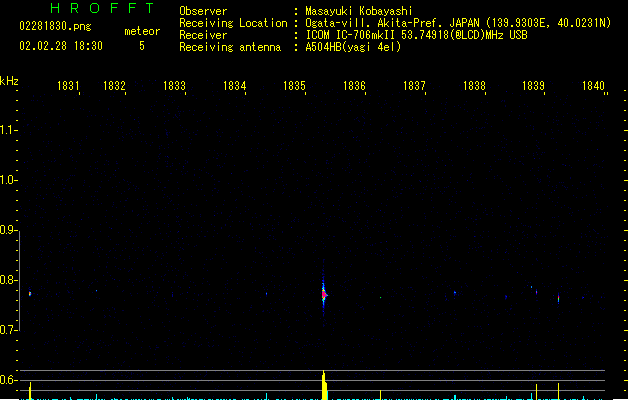Click the Receiving antenna label

point(230,47)
